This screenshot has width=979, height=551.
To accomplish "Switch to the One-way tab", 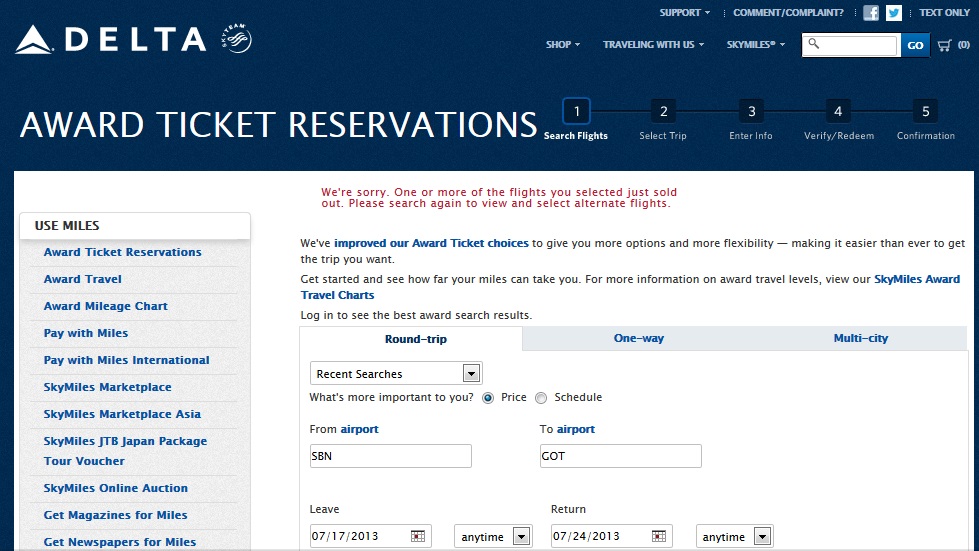I will [x=638, y=339].
